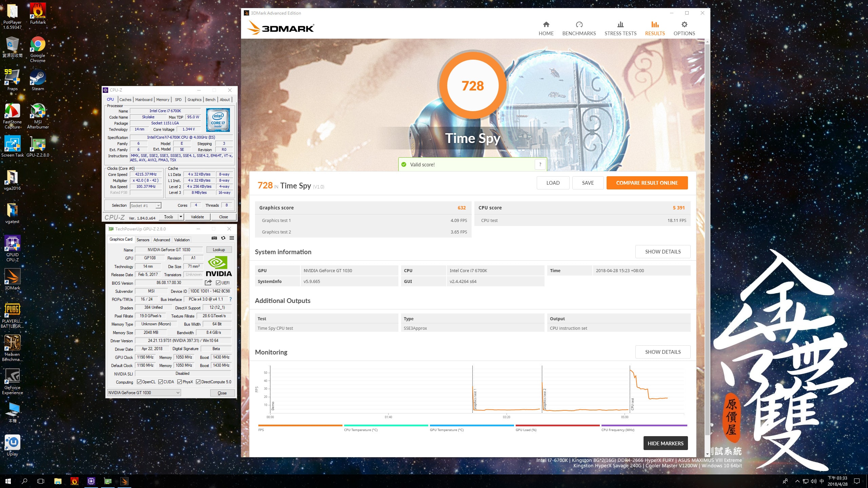Open the Windows Start menu
Image resolution: width=868 pixels, height=488 pixels.
8,481
